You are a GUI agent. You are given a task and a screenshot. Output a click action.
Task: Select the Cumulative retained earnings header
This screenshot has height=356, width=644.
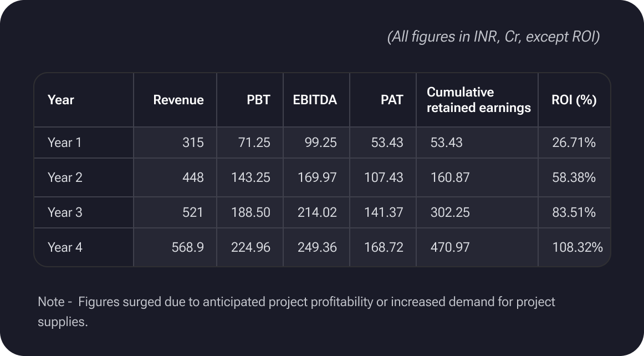[478, 100]
